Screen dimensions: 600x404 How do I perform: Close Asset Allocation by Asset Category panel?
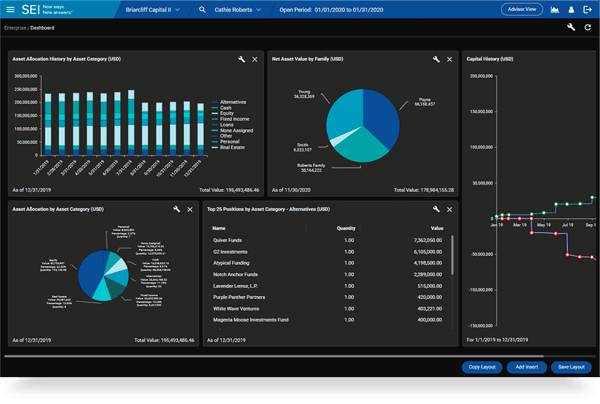coord(190,209)
